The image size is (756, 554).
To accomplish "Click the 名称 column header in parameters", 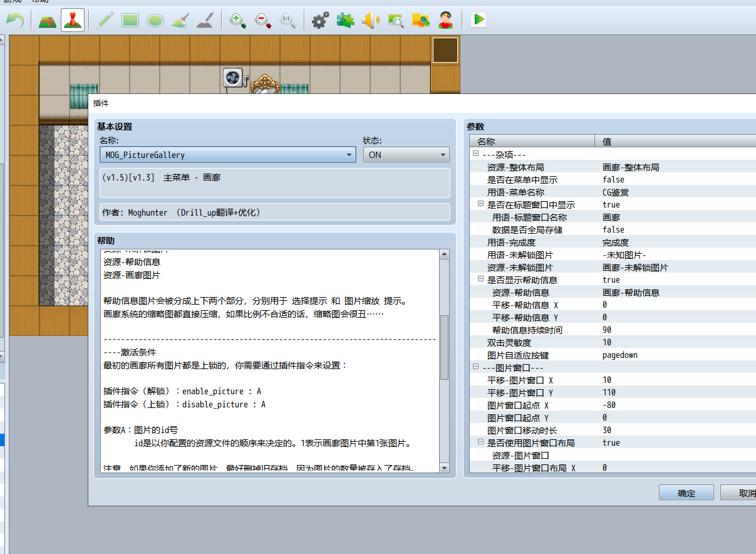I will tap(531, 142).
